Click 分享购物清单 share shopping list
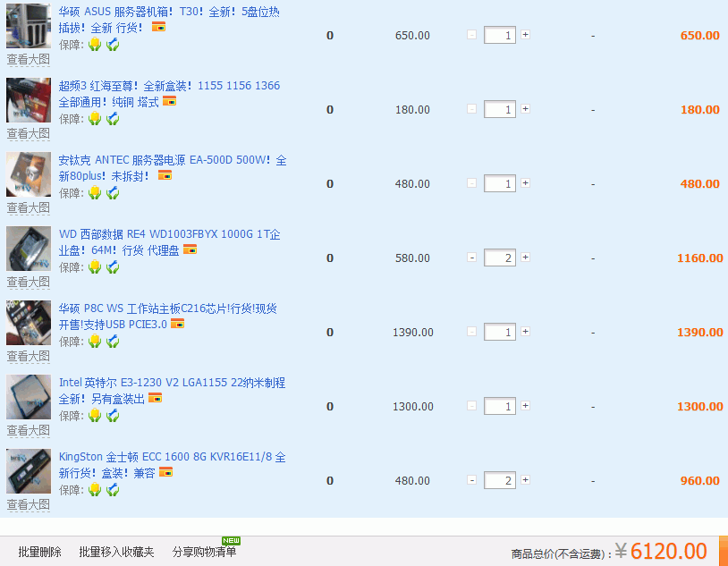This screenshot has width=728, height=566. pyautogui.click(x=204, y=552)
